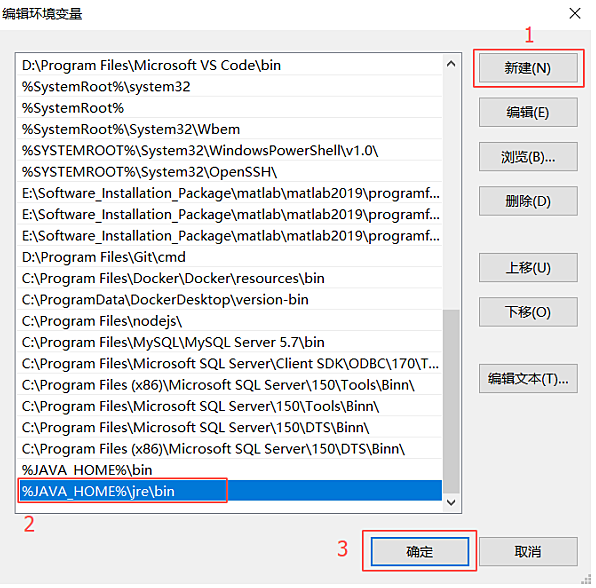596x588 pixels.
Task: Click the list scrollbar up arrow
Action: [451, 64]
